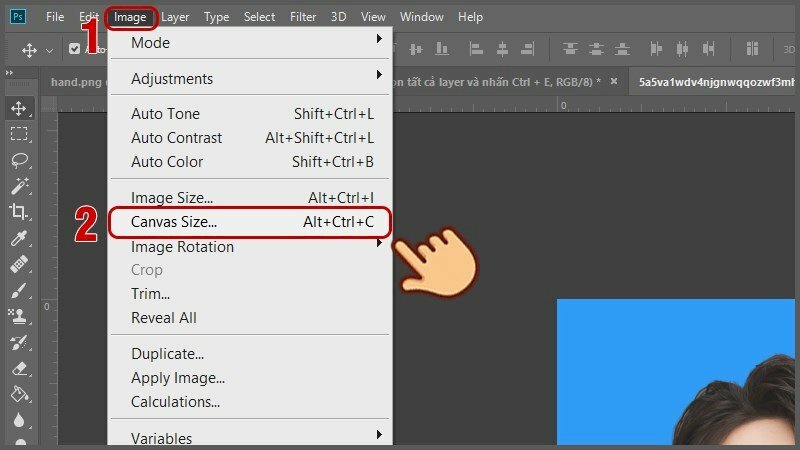The height and width of the screenshot is (450, 800).
Task: Choose the Crop tool
Action: click(18, 212)
